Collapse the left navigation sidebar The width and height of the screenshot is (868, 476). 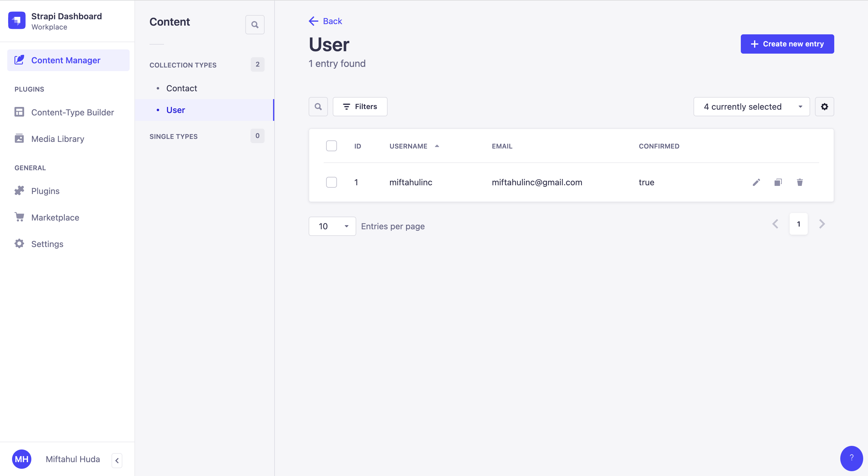coord(117,460)
